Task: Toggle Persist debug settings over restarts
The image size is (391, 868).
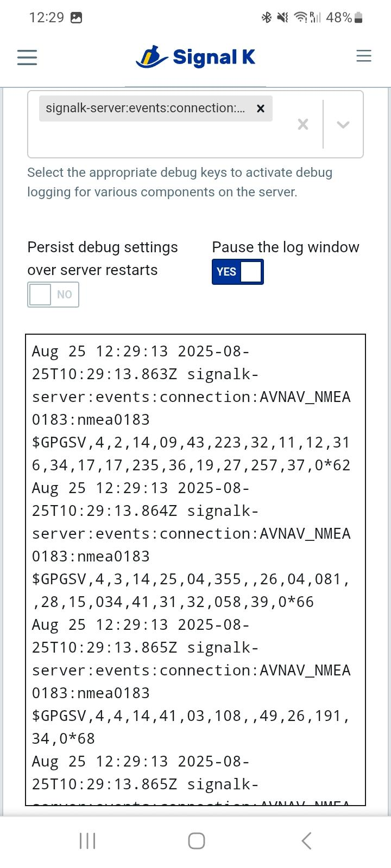Action: click(x=53, y=295)
